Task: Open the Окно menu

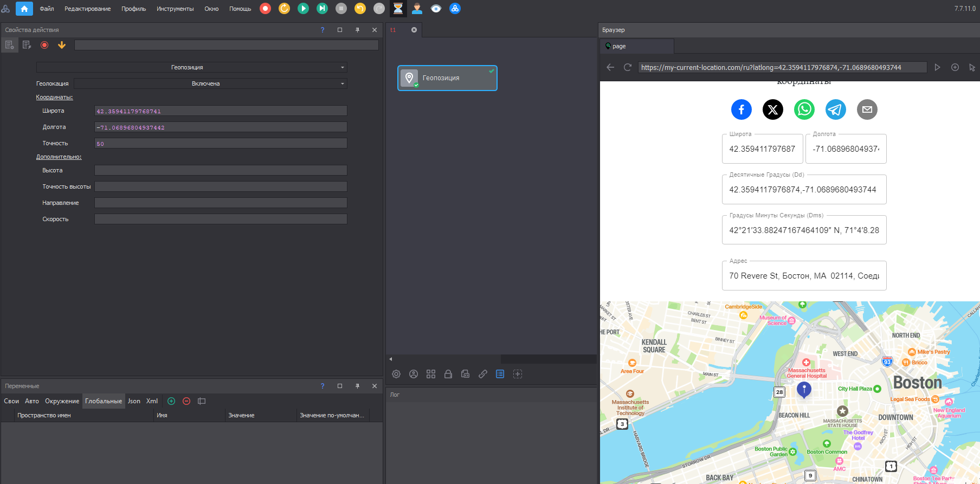Action: tap(211, 9)
